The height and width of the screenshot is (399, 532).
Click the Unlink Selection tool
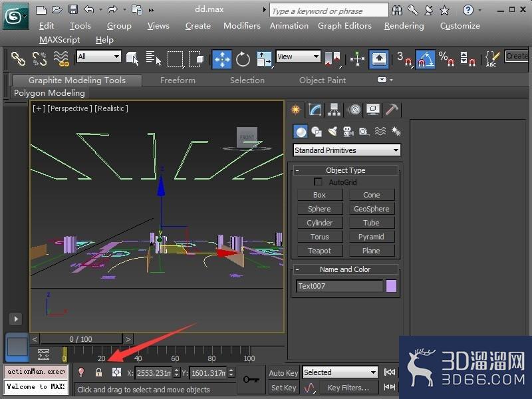(39, 59)
